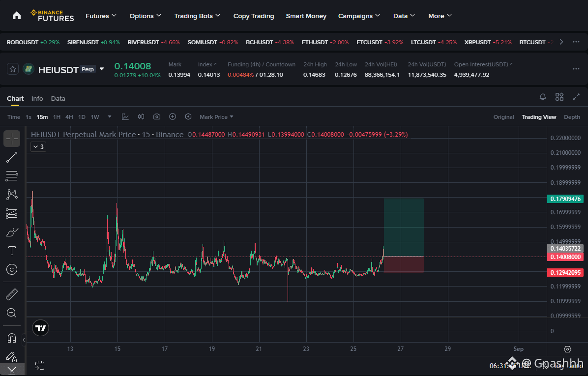This screenshot has height=376, width=588.
Task: Toggle magnet mode for drawings
Action: click(x=12, y=338)
